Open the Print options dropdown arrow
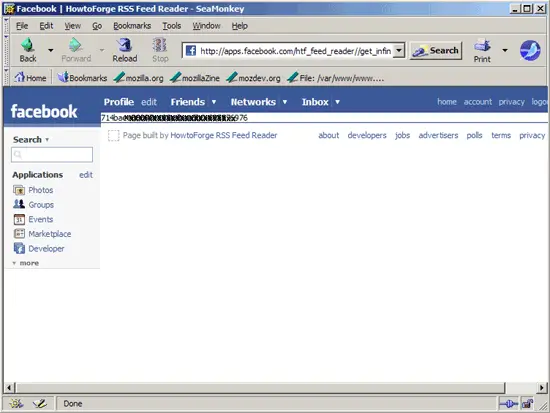 click(x=505, y=50)
